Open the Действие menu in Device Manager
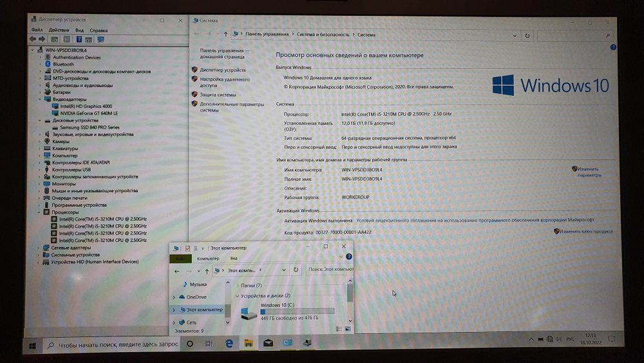The image size is (644, 363). pos(59,30)
